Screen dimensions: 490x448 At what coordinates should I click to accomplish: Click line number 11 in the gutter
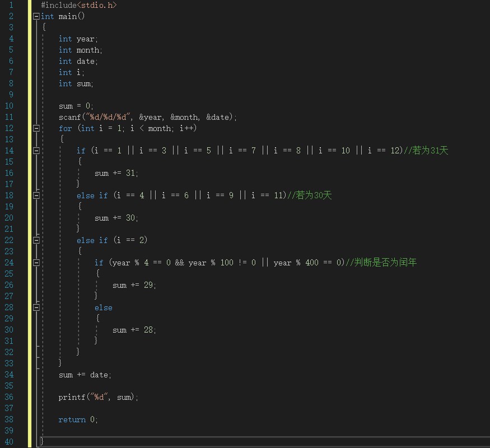point(9,117)
